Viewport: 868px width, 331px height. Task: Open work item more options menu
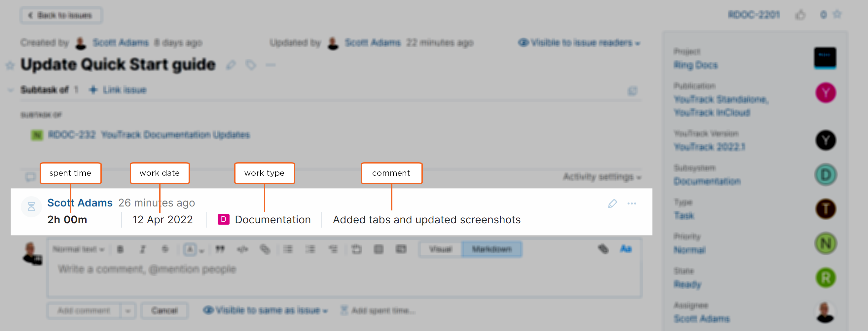632,203
